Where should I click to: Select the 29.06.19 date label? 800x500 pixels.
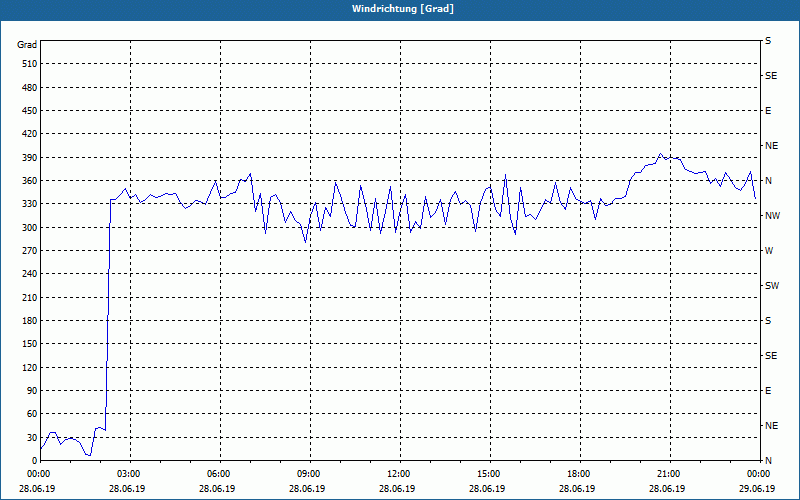pos(757,488)
